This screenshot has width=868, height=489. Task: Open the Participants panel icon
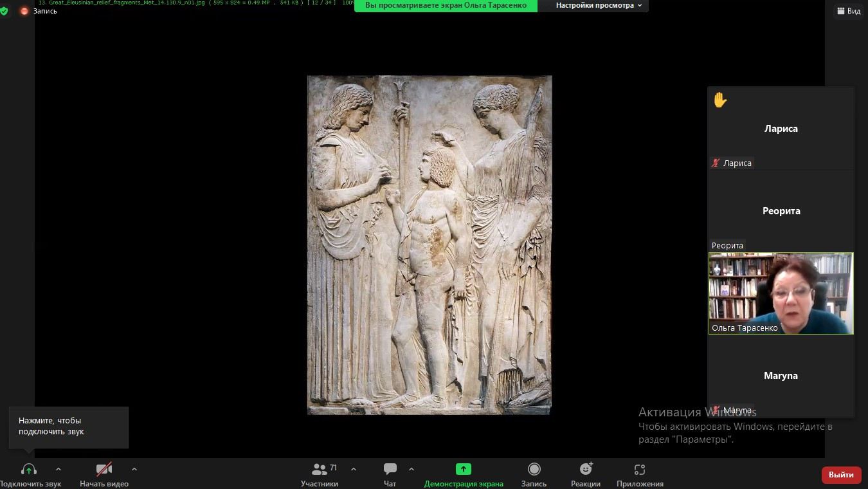(x=320, y=470)
